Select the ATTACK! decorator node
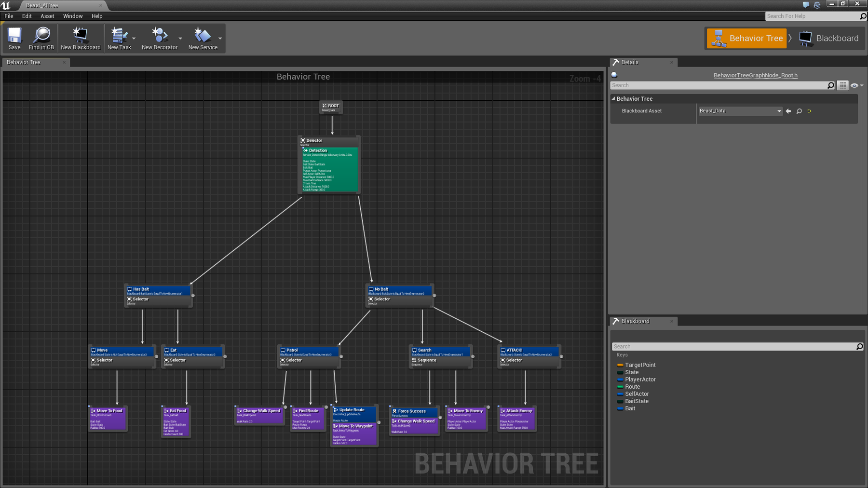Image resolution: width=868 pixels, height=488 pixels. [x=529, y=352]
